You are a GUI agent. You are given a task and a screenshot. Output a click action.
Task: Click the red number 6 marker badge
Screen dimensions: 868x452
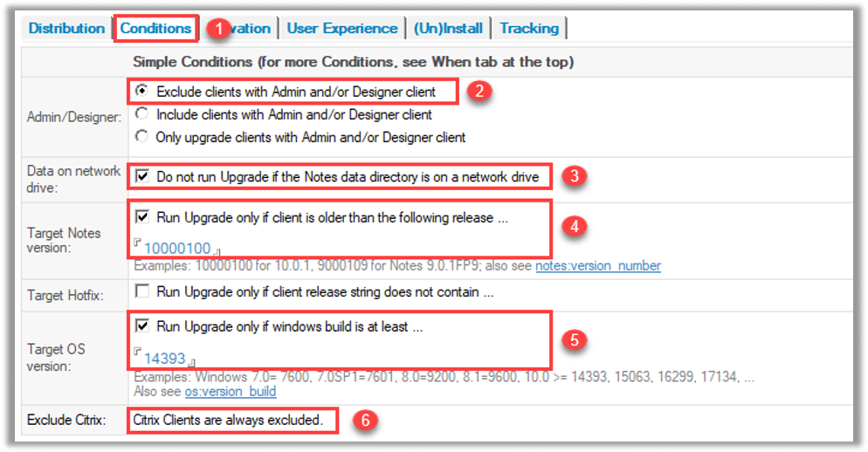point(365,421)
